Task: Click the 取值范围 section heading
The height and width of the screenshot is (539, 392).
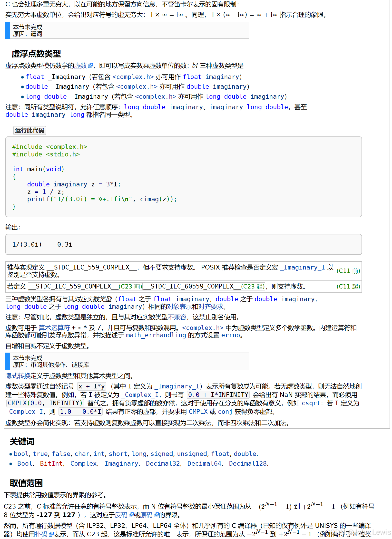Action: coord(26,483)
